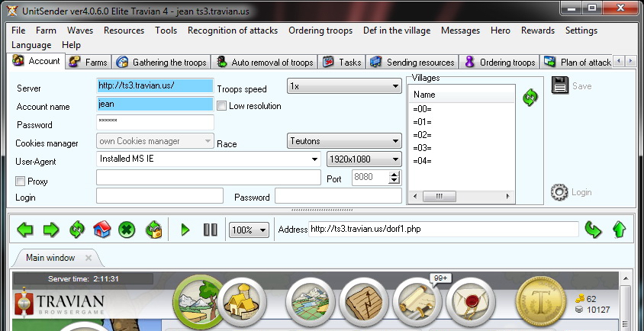Go to home page using red house icon
The width and height of the screenshot is (644, 331).
tap(101, 230)
